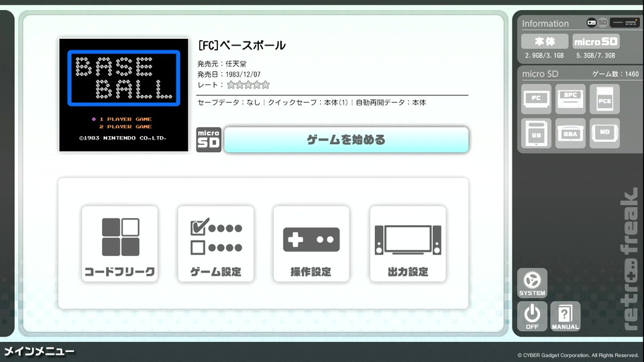
Task: Click 5.3GB/7.3GB storage text
Action: click(596, 56)
